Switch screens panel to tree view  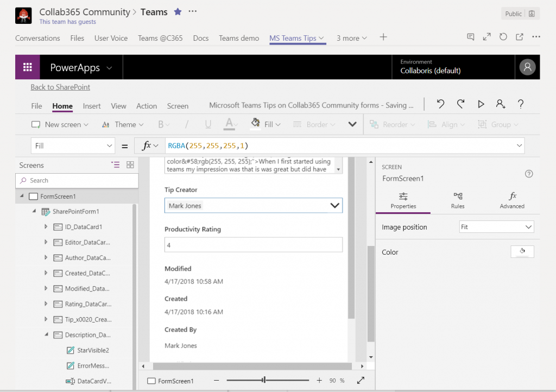point(115,165)
